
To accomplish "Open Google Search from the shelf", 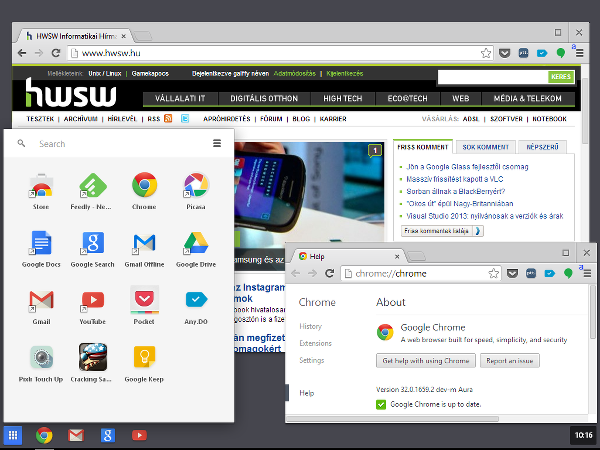I will pyautogui.click(x=108, y=435).
